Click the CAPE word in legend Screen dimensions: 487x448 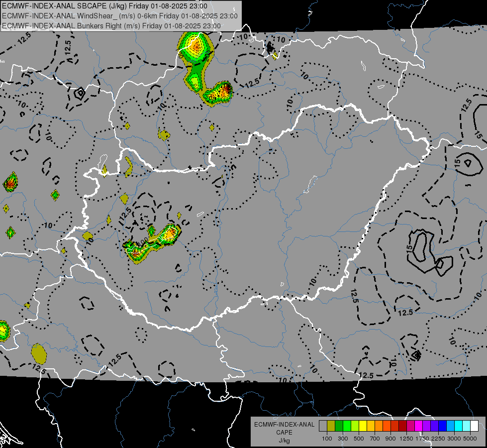[284, 433]
